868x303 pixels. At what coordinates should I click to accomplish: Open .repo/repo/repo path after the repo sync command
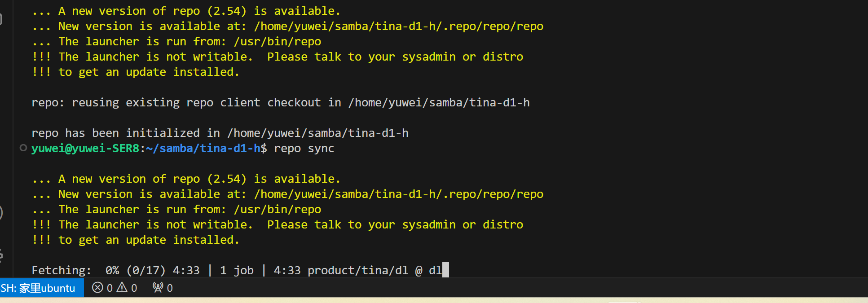[398, 194]
